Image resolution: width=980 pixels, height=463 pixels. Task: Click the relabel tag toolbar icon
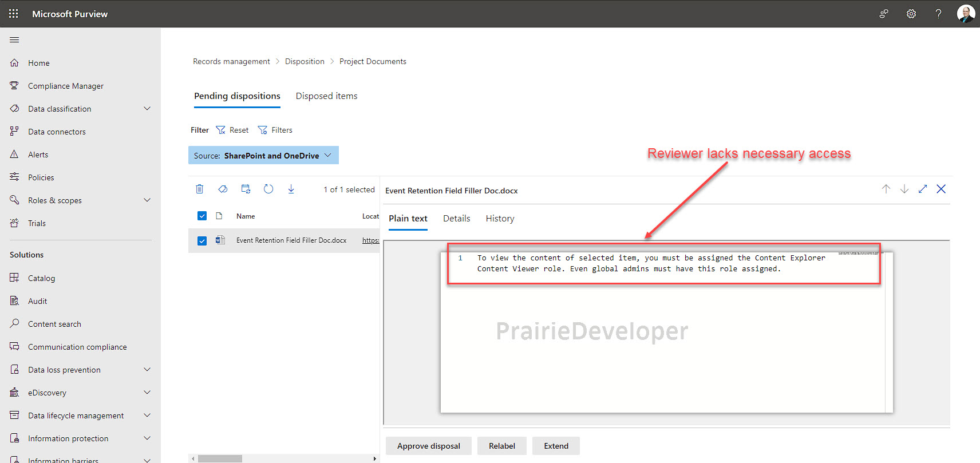223,189
